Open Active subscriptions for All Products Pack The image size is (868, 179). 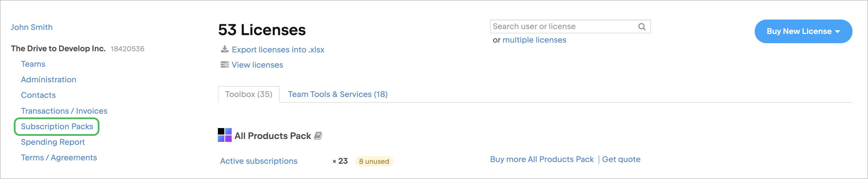[258, 161]
